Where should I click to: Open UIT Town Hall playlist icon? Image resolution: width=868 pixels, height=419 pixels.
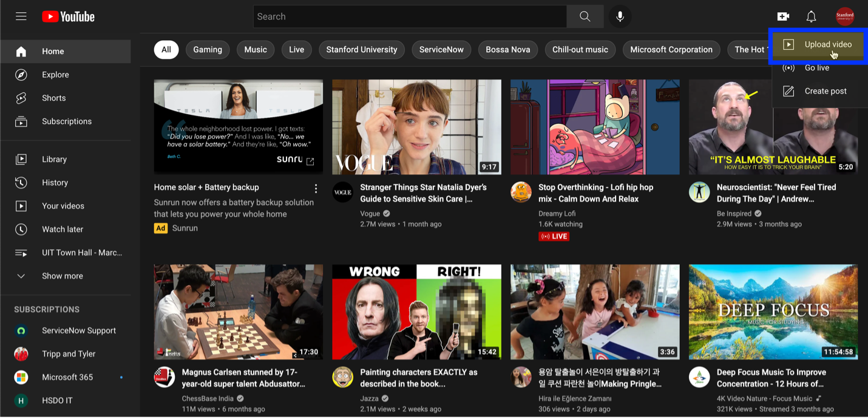coord(21,253)
